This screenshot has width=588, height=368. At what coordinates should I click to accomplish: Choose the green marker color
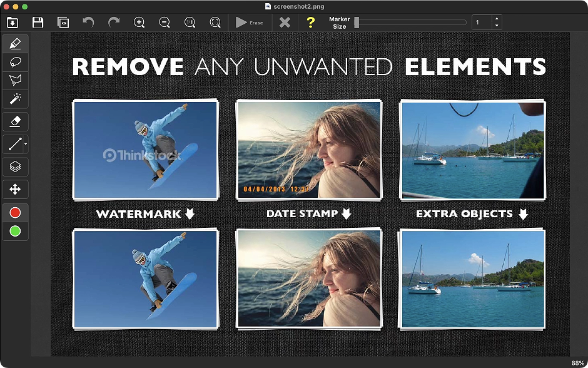pyautogui.click(x=15, y=231)
